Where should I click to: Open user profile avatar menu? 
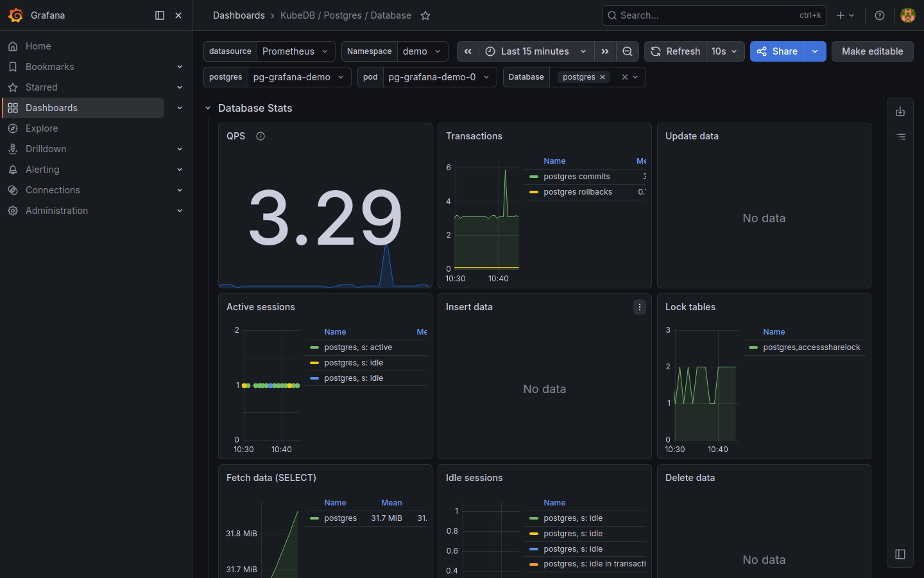click(x=907, y=15)
